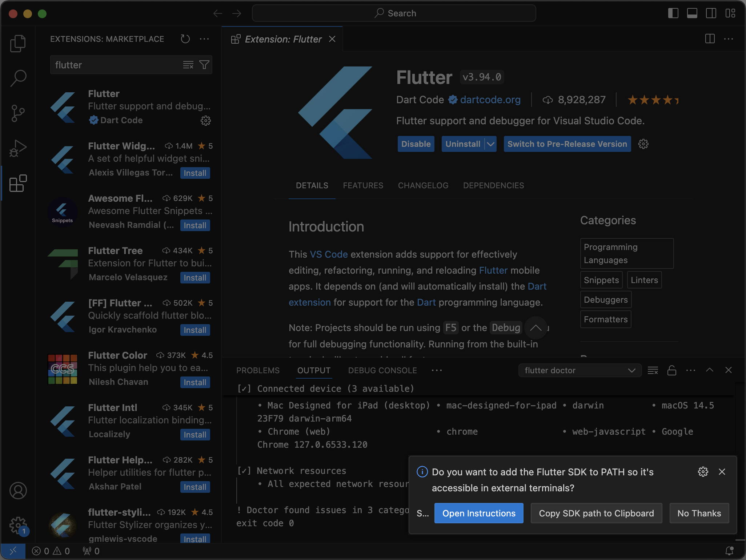Screen dimensions: 746x560
Task: Open the PROBLEMS panel tab
Action: [258, 370]
